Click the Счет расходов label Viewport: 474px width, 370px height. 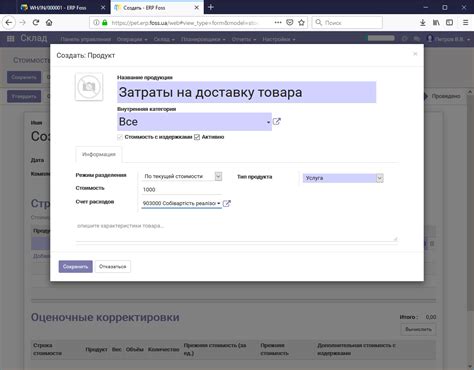pyautogui.click(x=95, y=202)
